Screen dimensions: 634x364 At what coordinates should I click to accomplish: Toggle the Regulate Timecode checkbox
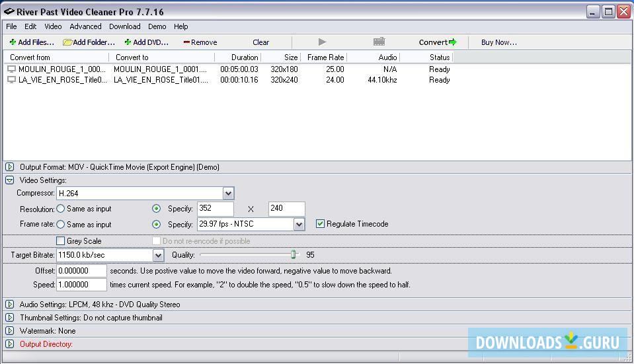coord(320,224)
